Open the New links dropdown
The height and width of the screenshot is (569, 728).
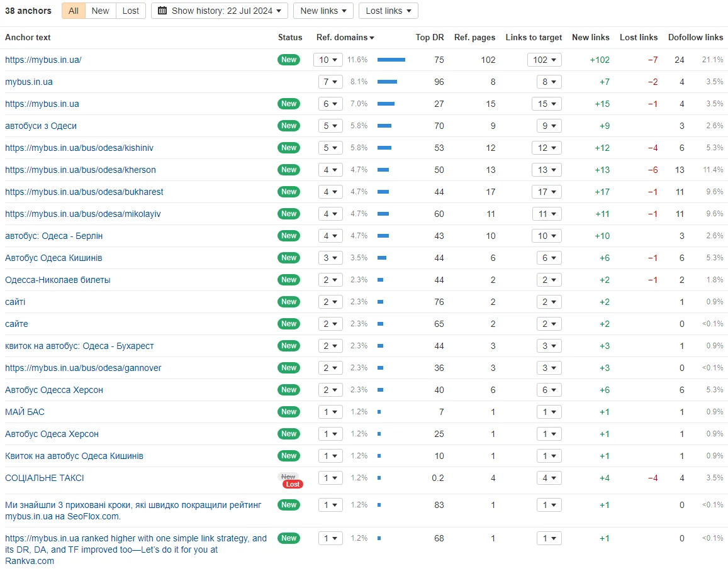pos(323,11)
